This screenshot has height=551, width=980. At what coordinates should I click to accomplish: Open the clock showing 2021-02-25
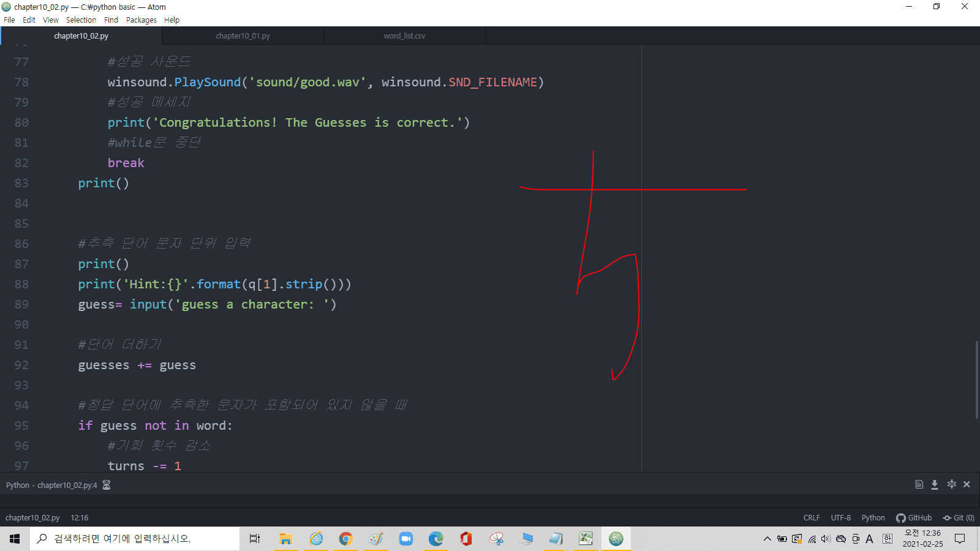(923, 539)
